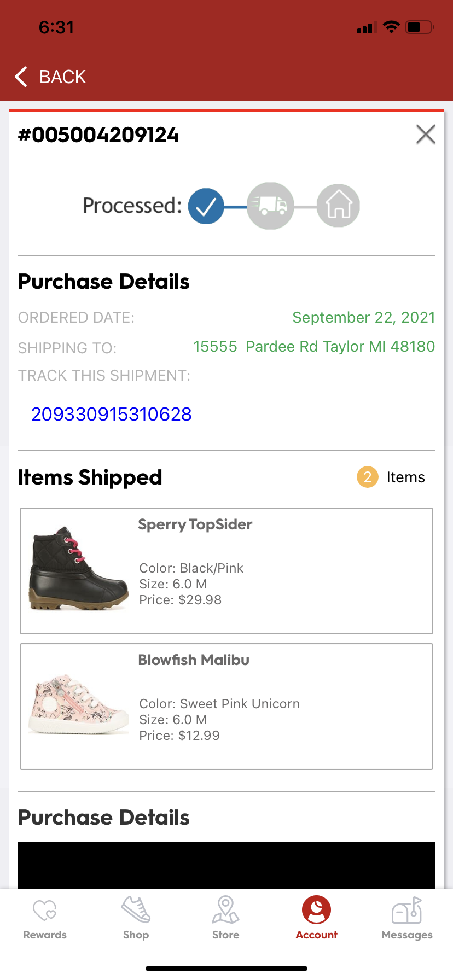Tap the order number #005004209124
This screenshot has height=980, width=453.
98,135
